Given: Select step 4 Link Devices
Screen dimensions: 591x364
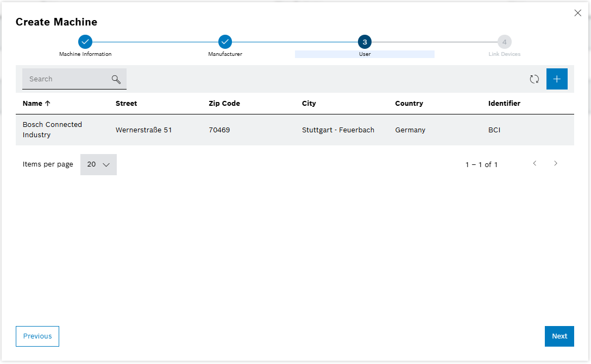Looking at the screenshot, I should pyautogui.click(x=504, y=42).
